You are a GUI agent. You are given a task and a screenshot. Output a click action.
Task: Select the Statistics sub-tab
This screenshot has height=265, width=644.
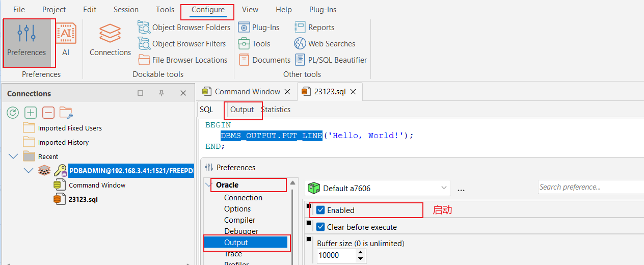[276, 110]
